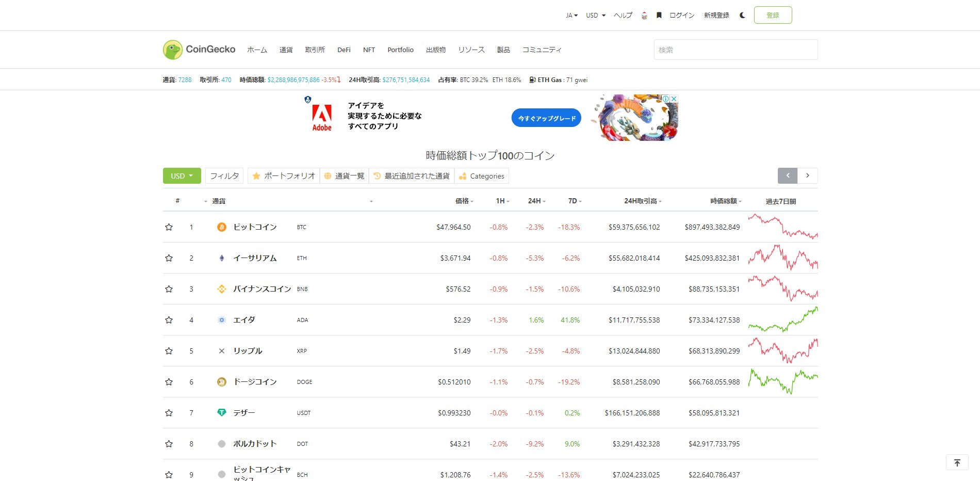Open the bookmark portfolio icon
Viewport: 980px width, 481px height.
(659, 15)
